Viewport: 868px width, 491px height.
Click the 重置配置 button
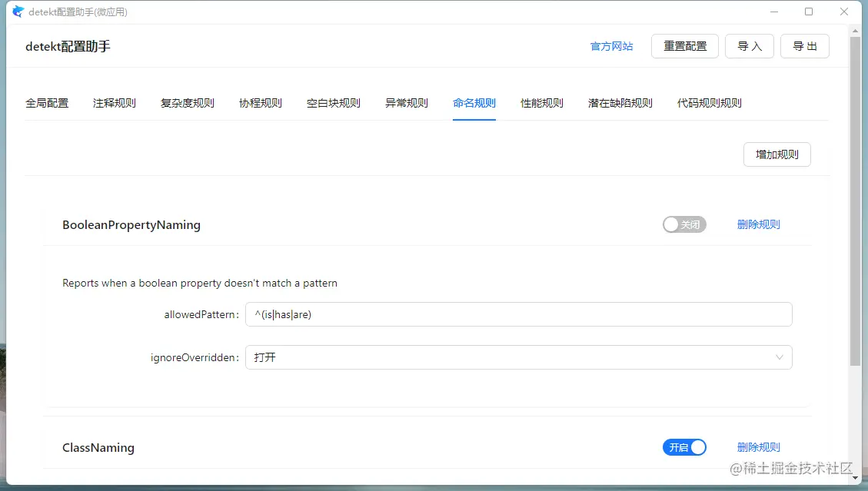[x=685, y=46]
